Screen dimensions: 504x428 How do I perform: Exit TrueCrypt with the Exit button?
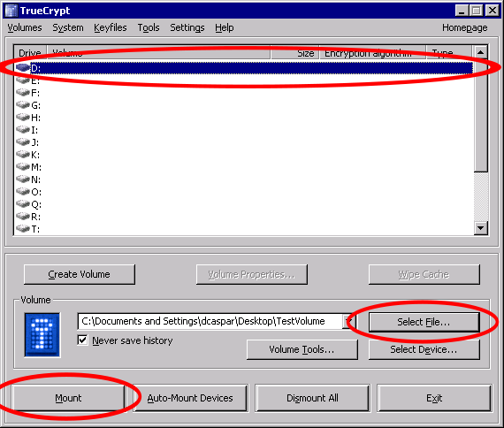[434, 398]
